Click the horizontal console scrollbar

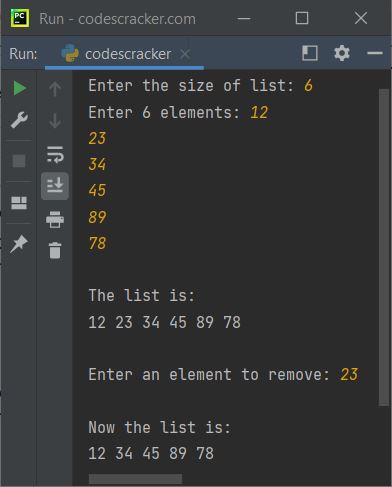135,479
